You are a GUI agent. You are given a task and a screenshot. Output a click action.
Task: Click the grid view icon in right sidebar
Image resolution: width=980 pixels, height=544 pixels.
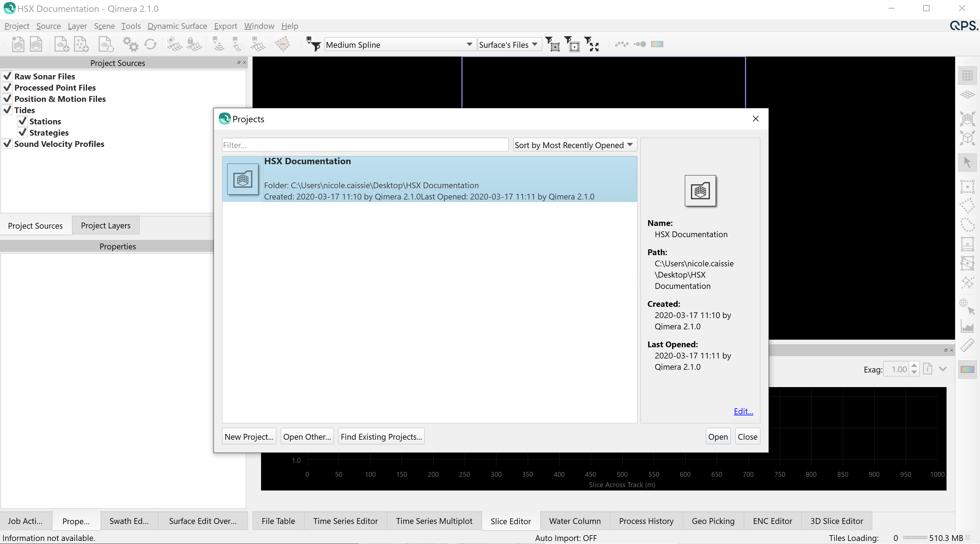(967, 75)
